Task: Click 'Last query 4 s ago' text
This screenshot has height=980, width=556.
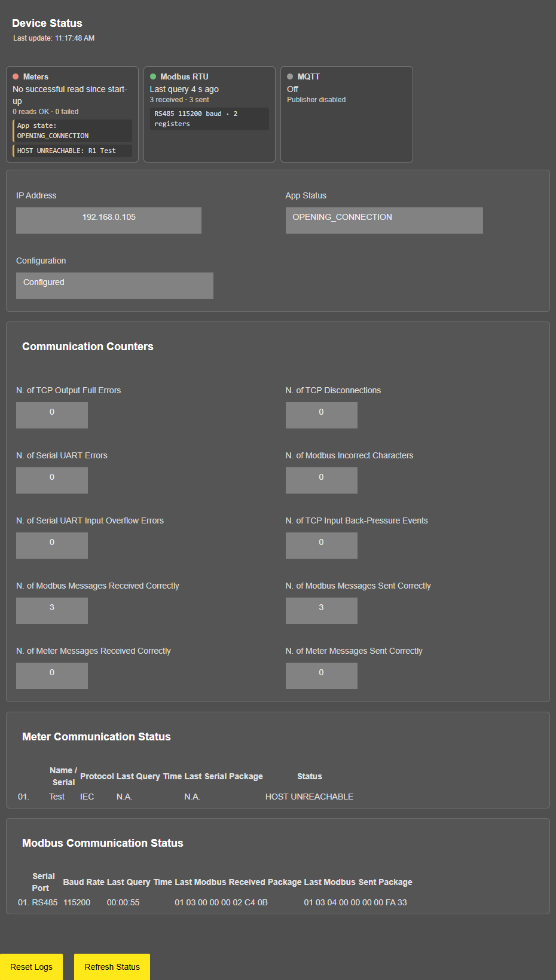Action: pyautogui.click(x=184, y=89)
